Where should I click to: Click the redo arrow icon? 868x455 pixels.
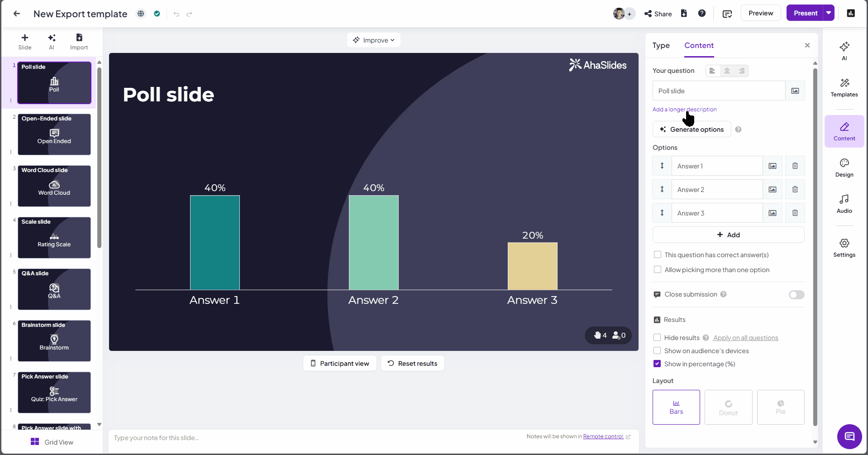point(190,14)
